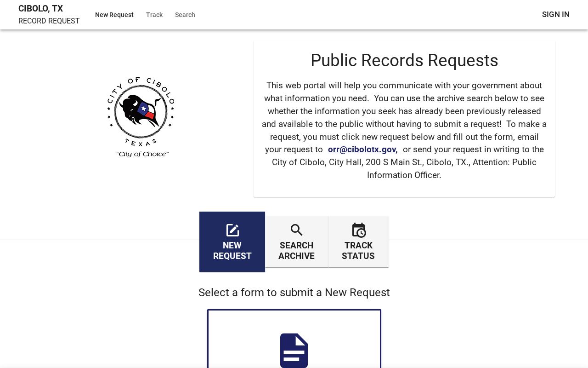Click "Select a form to submit a New Request" text

point(294,293)
